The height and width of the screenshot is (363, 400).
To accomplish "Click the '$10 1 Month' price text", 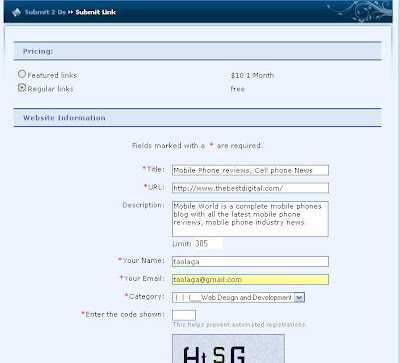I will (252, 76).
